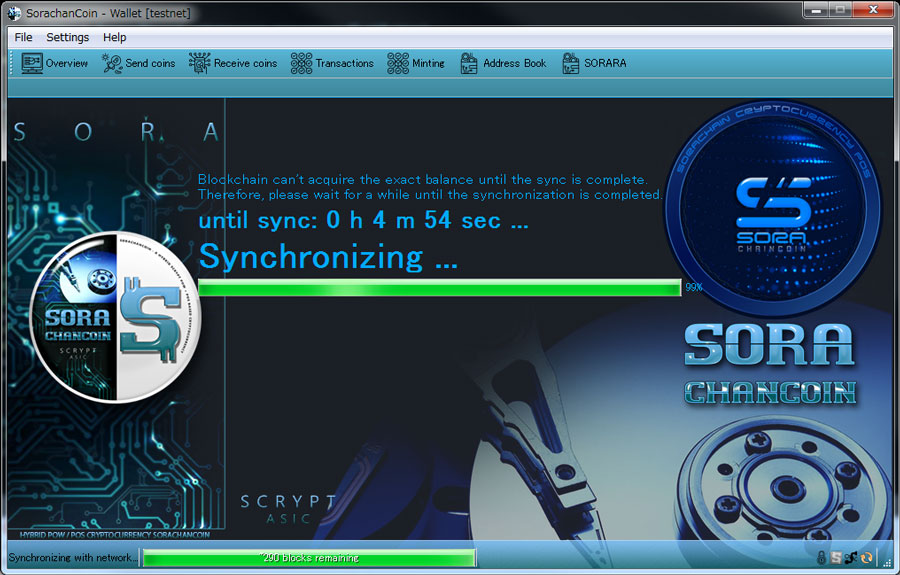Click the blocks remaining progress bar

309,558
